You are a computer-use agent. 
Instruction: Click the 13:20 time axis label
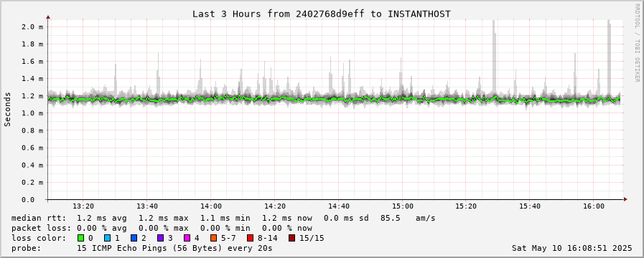tap(83, 206)
